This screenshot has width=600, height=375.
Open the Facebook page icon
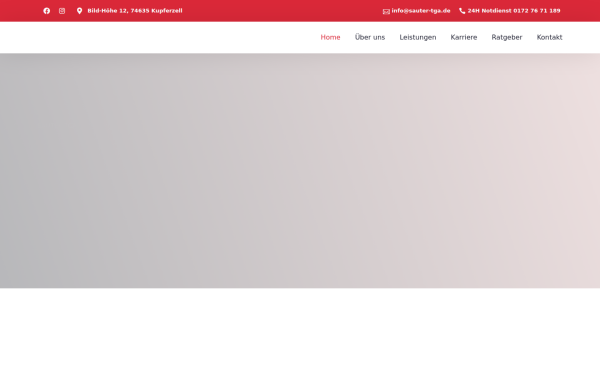(x=47, y=11)
